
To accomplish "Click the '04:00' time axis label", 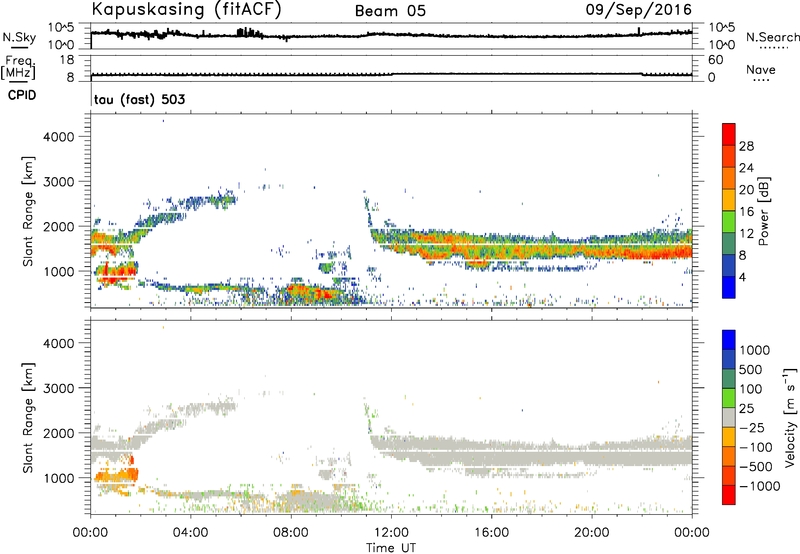I will (x=190, y=533).
